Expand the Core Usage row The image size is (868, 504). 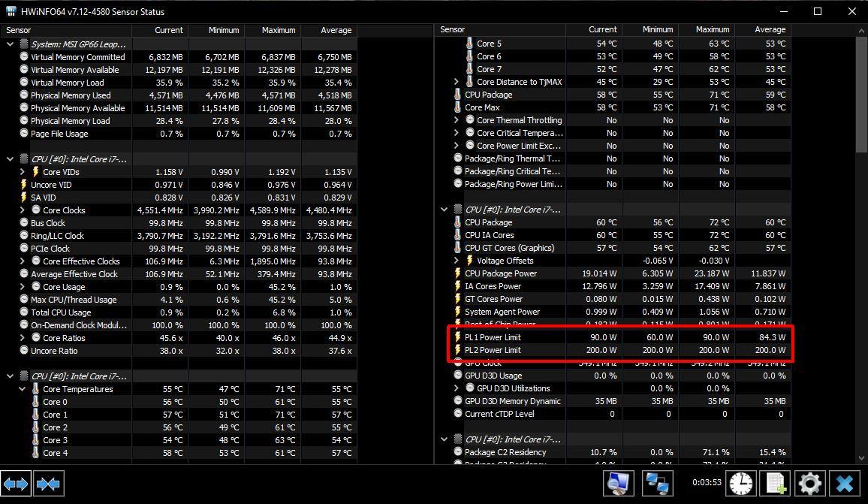coord(22,286)
